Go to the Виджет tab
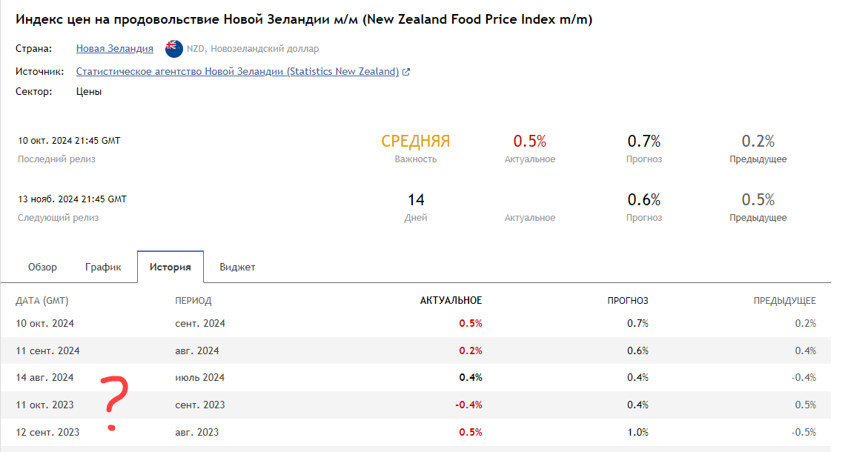This screenshot has width=868, height=452. (x=237, y=267)
